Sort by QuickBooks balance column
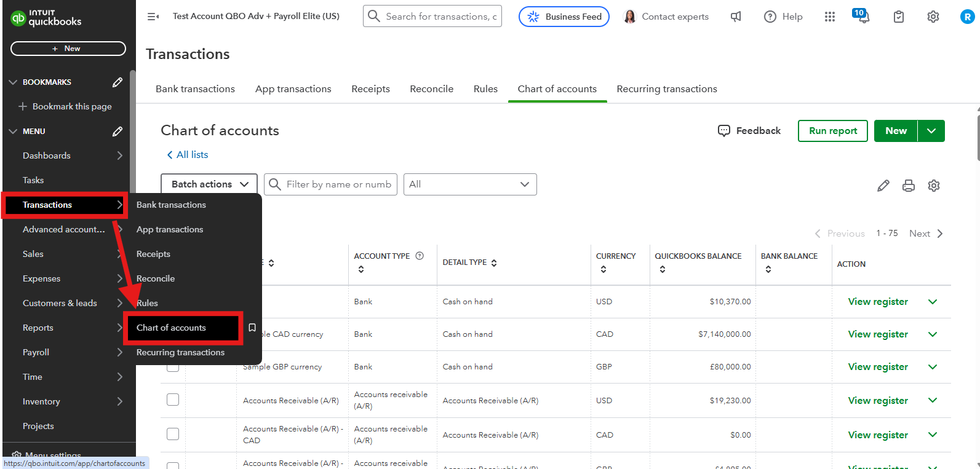 (x=663, y=269)
